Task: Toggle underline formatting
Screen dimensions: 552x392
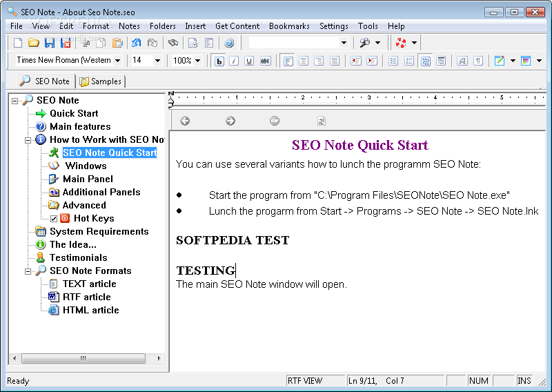Action: click(249, 61)
